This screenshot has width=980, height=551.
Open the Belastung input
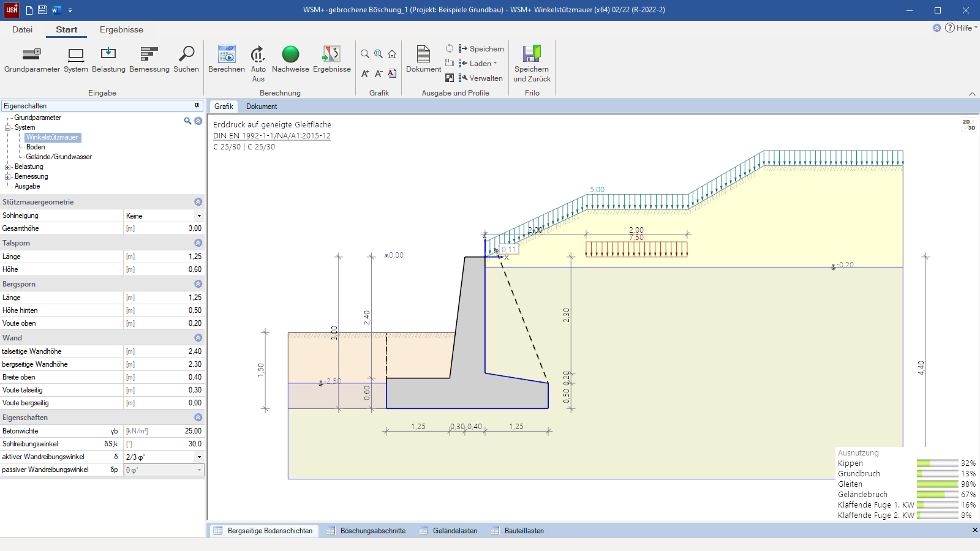(x=108, y=60)
